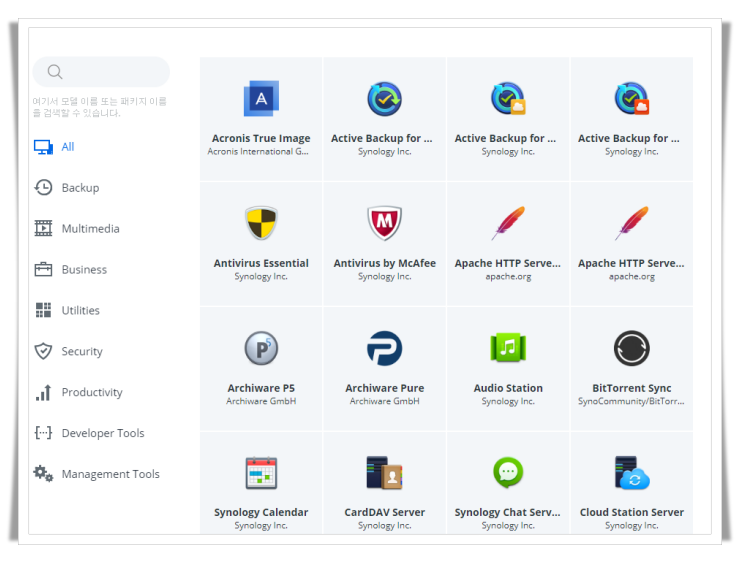Select Active Backup icon with orange cloud badge
Viewport: 740px width, 563px height.
point(508,99)
